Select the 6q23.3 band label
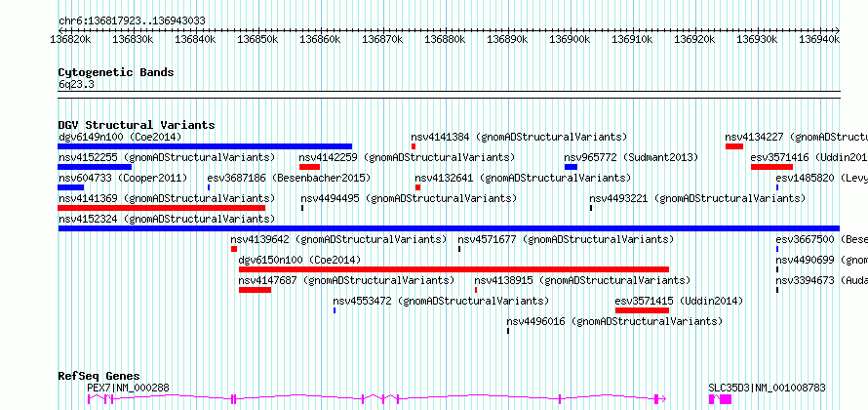The height and width of the screenshot is (410, 868). pos(76,84)
